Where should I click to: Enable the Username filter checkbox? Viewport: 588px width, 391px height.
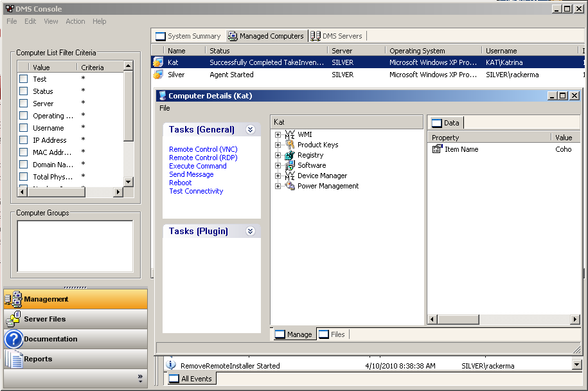[x=24, y=127]
